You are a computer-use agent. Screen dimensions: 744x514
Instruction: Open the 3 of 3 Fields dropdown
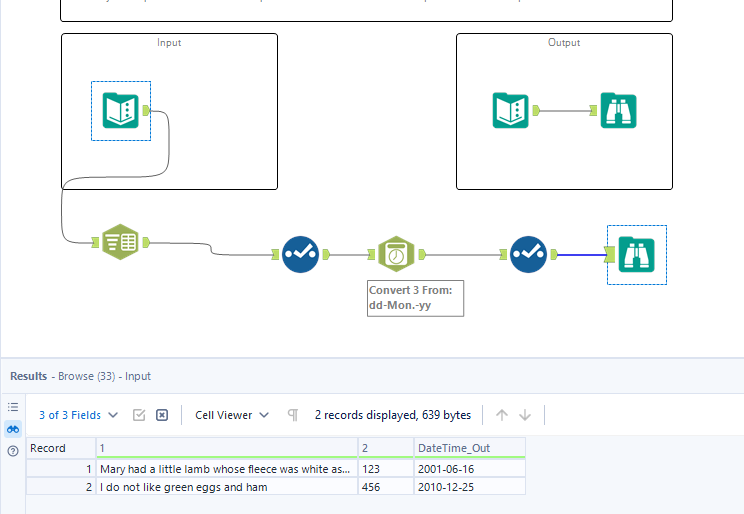pyautogui.click(x=78, y=415)
